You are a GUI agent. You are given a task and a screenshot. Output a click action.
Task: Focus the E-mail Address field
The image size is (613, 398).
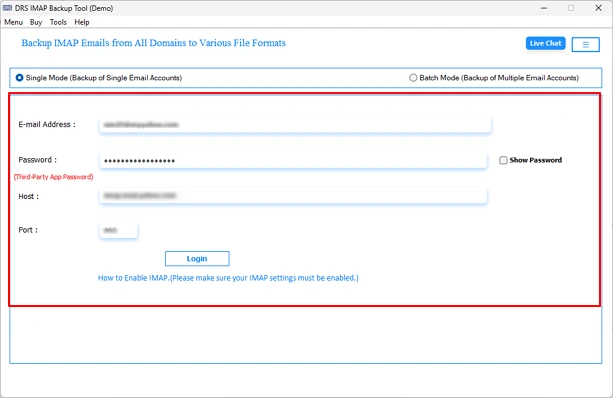[x=295, y=125]
